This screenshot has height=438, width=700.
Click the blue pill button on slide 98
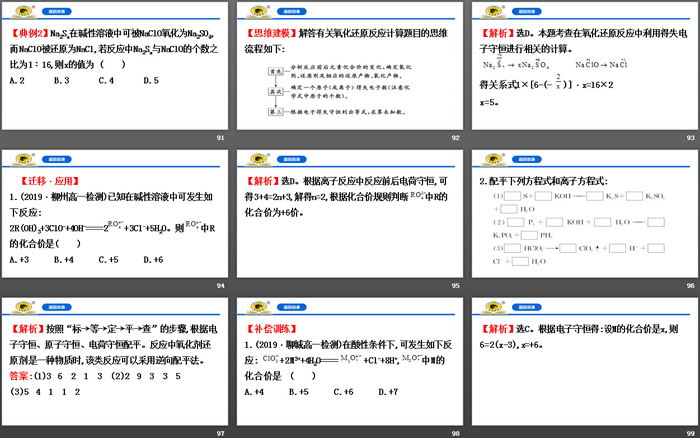click(292, 307)
